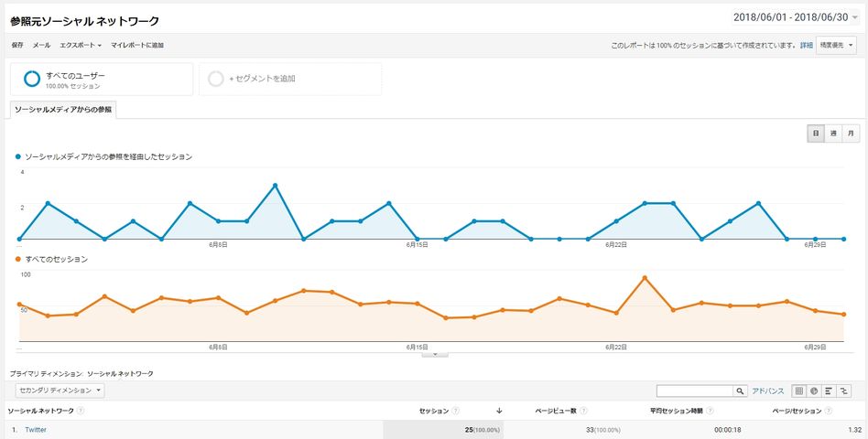868x439 pixels.
Task: Select the performance bar view icon
Action: (x=828, y=391)
